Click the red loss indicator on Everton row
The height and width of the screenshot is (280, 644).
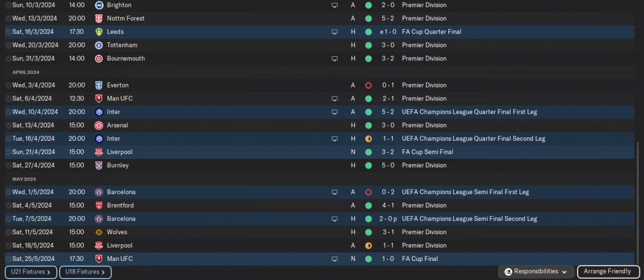(368, 85)
